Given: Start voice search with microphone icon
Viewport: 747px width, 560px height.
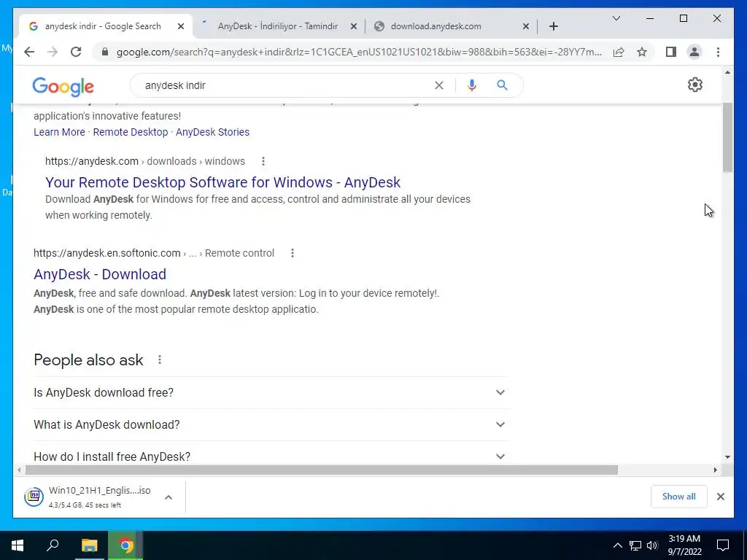Looking at the screenshot, I should pos(472,85).
